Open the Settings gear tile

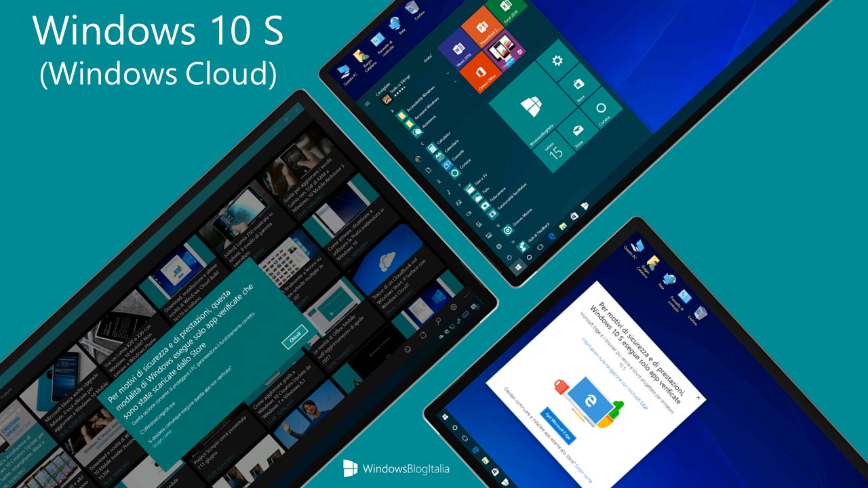557,61
